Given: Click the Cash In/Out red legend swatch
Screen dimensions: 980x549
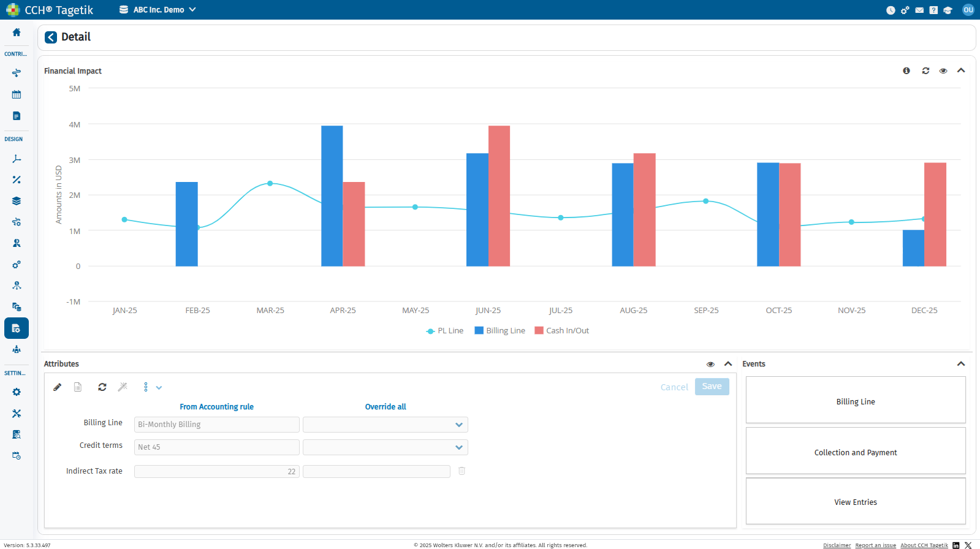Looking at the screenshot, I should point(539,331).
